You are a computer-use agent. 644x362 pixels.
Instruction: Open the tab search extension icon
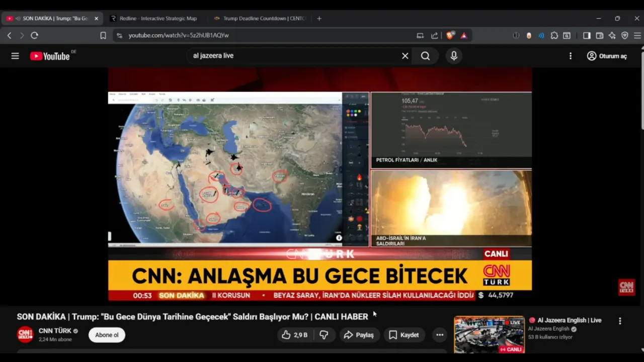click(567, 36)
